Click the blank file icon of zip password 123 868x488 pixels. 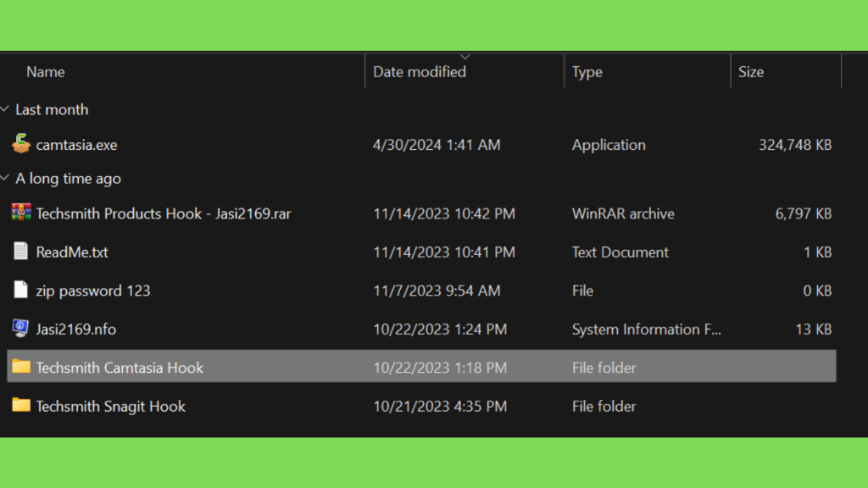[21, 290]
